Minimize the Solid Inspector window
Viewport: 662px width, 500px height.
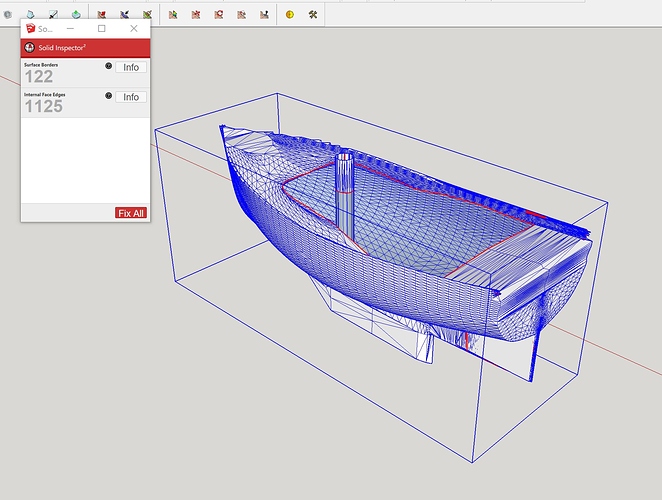70,28
